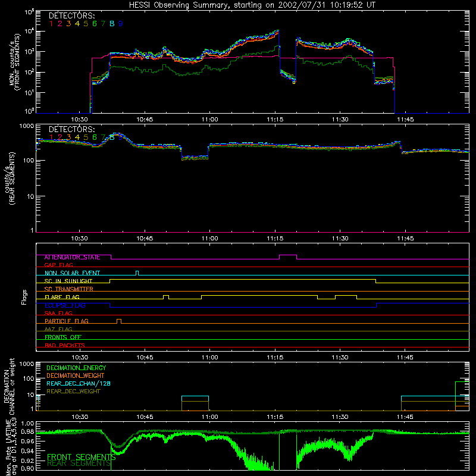Click the DECIMATION_ENERGY legend entry
Viewport: 476px width, 476px height.
pos(76,368)
